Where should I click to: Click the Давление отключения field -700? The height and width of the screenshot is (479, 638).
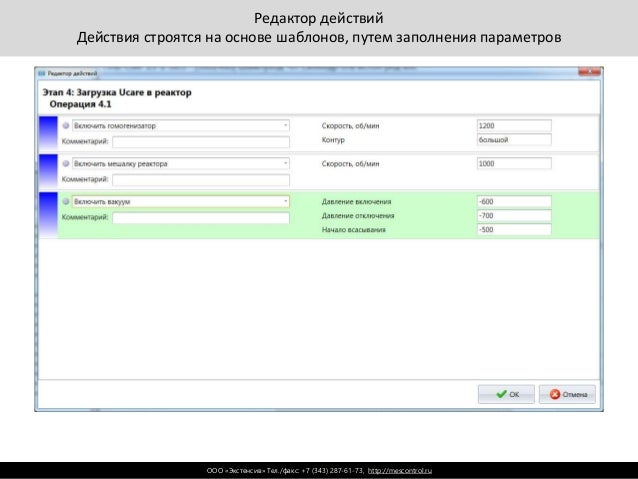(x=514, y=215)
